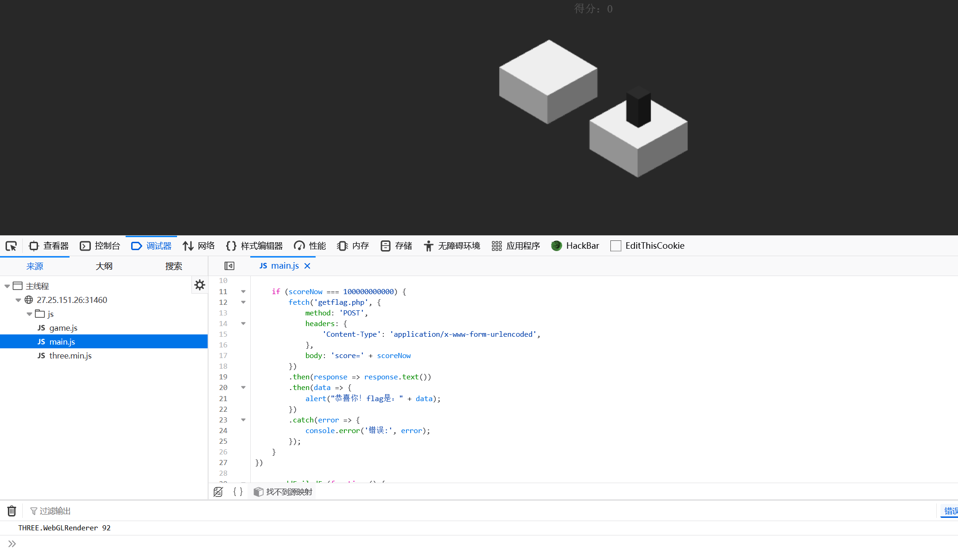Screen dimensions: 958x560
Task: Switch to the Console (控制台) tab
Action: coord(100,246)
